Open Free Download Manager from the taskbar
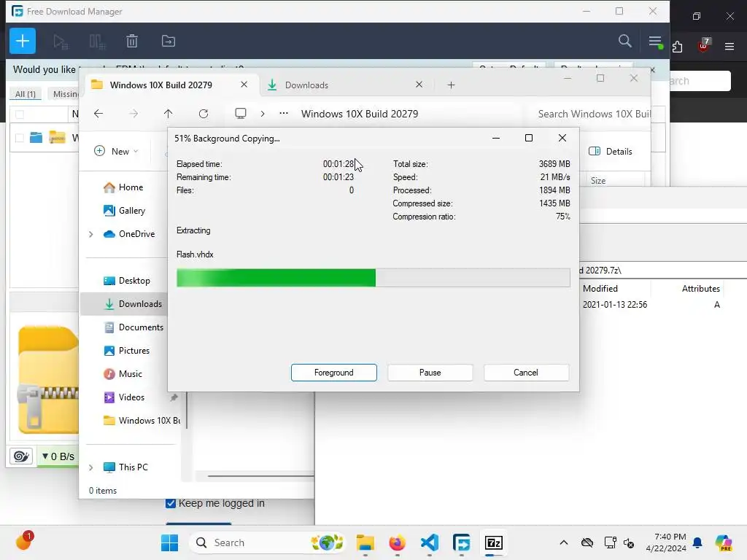This screenshot has height=560, width=747. click(462, 542)
